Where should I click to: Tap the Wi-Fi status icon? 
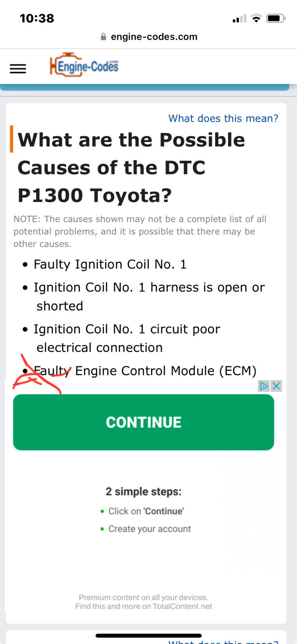click(x=256, y=18)
